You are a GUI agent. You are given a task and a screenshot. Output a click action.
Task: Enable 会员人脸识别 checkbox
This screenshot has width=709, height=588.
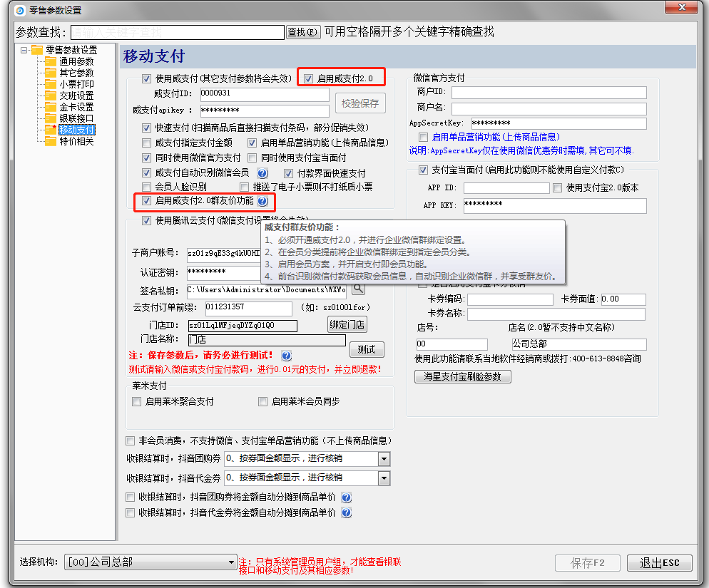tap(146, 187)
